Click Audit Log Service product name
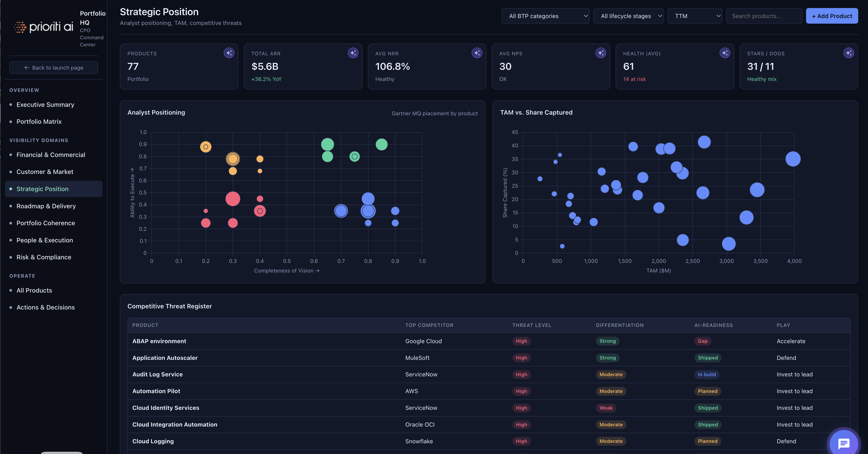Screen dimensions: 868x454 point(157,374)
